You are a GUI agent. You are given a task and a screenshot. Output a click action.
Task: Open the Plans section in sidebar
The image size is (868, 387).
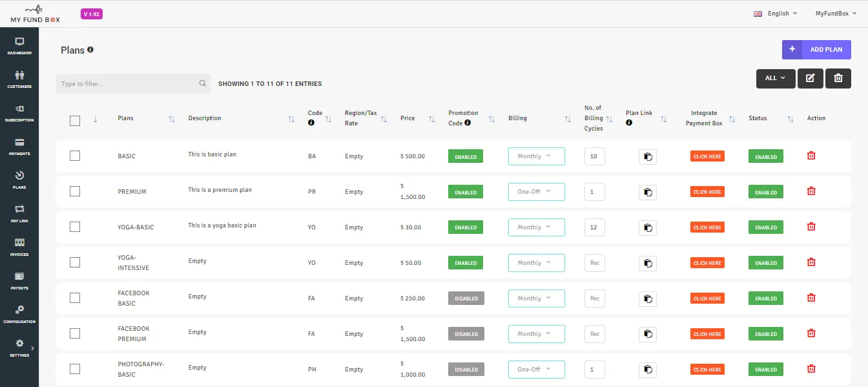(19, 180)
